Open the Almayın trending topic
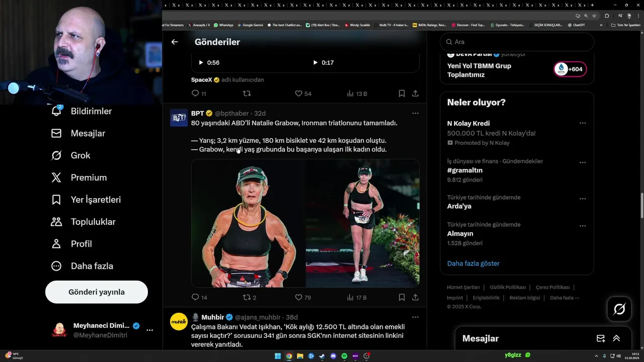The height and width of the screenshot is (362, 644). coord(460,234)
